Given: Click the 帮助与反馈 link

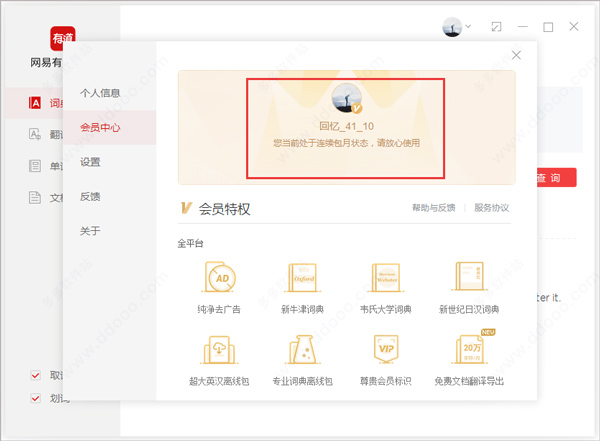Looking at the screenshot, I should coord(434,208).
